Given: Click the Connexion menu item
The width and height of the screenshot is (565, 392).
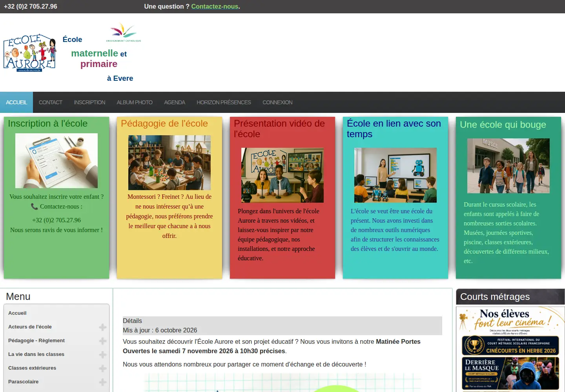Looking at the screenshot, I should [277, 102].
